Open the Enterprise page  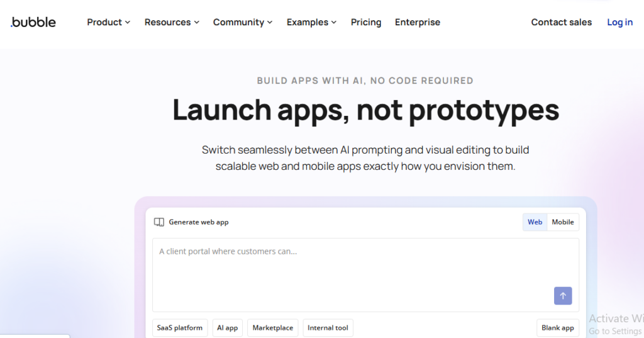click(418, 22)
